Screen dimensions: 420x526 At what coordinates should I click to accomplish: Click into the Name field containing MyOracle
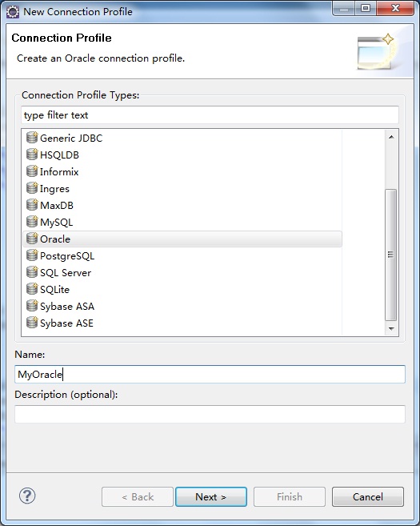click(x=210, y=374)
